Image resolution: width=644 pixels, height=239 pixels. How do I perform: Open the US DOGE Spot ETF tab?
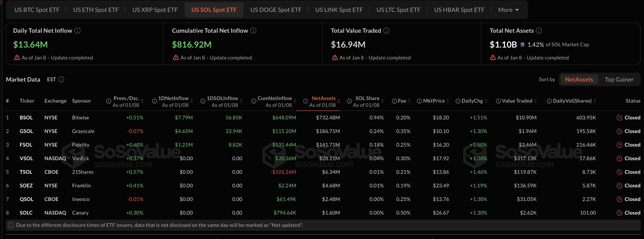[x=276, y=10]
